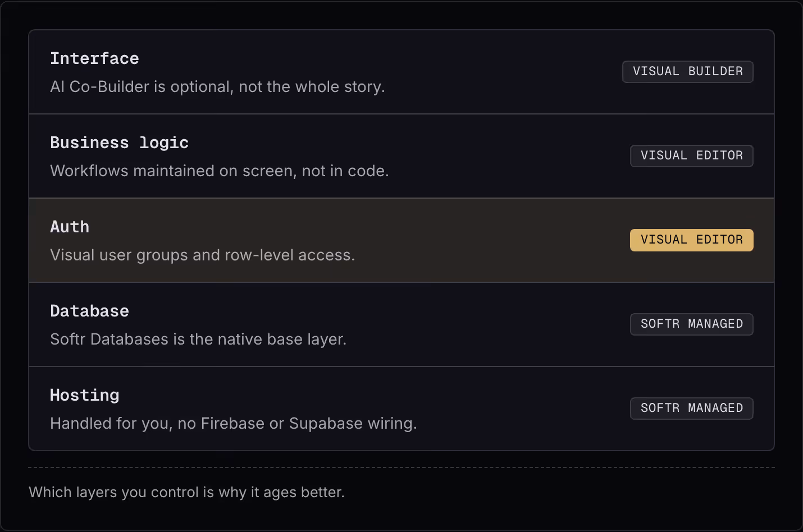Select the Interface heading
The height and width of the screenshot is (532, 803).
[x=94, y=58]
